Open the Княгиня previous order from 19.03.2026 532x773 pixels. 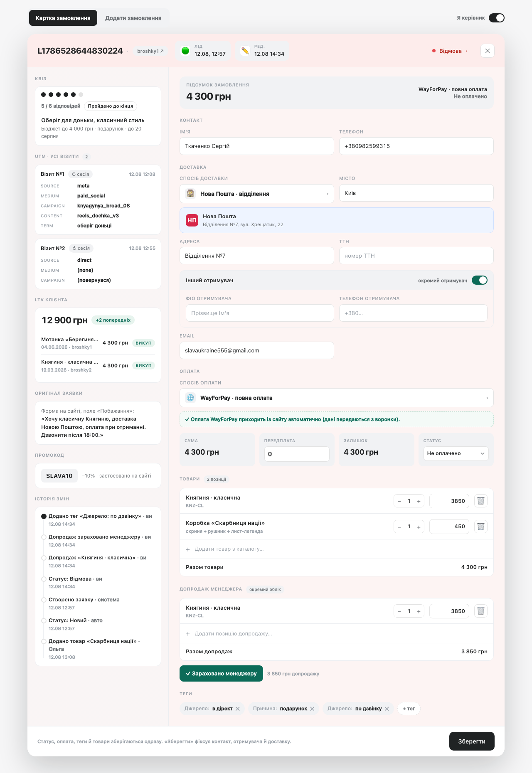pos(98,366)
